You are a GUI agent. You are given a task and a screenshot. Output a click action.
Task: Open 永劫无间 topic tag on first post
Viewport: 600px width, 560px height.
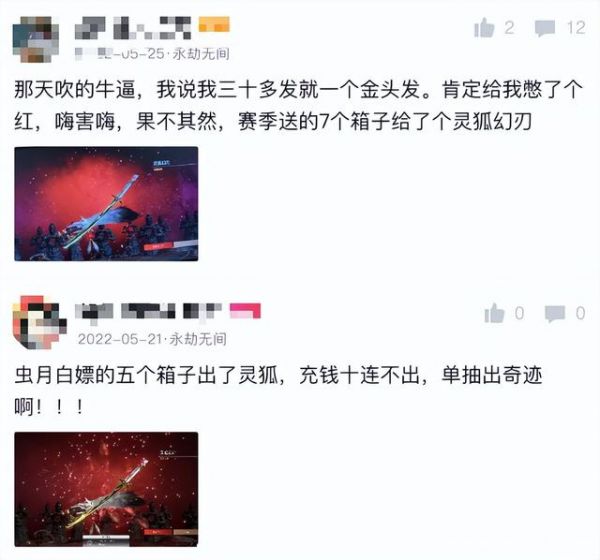tap(201, 54)
